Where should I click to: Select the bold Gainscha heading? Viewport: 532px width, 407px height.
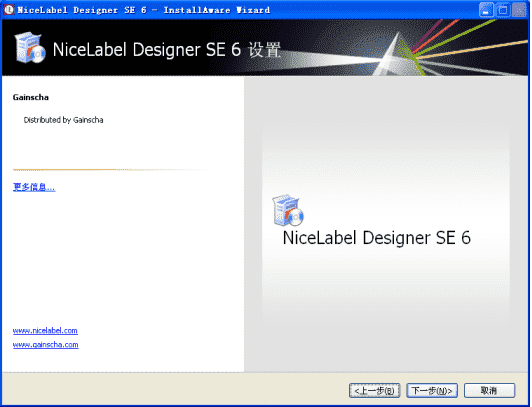point(31,97)
